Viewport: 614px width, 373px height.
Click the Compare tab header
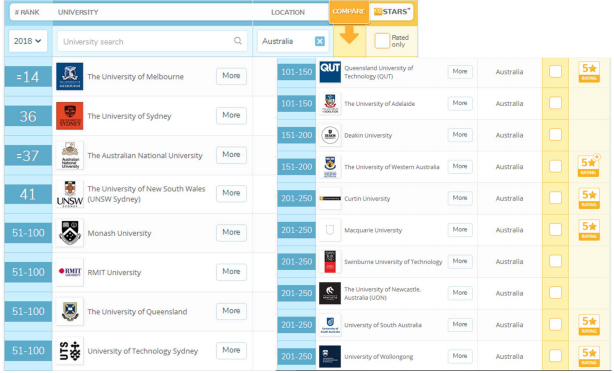click(x=349, y=12)
